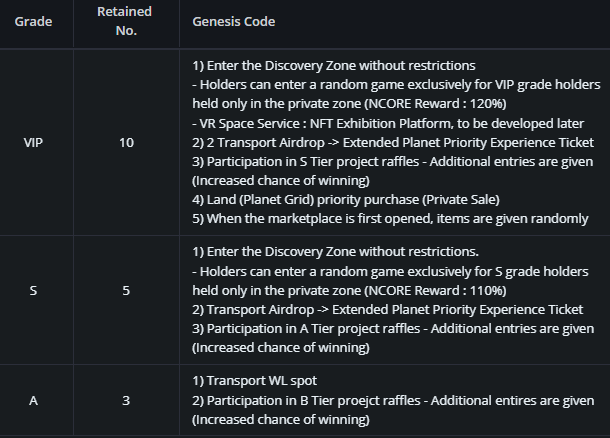Click A Tier project raffles line

[x=393, y=329]
